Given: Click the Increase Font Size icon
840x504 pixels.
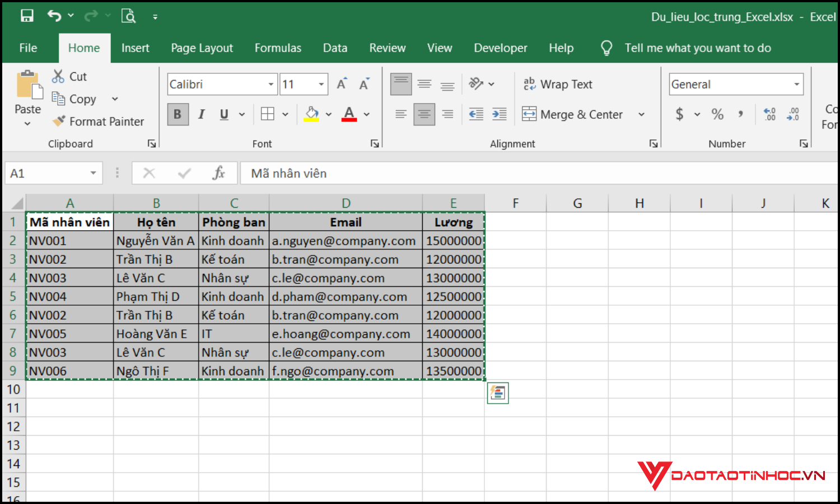Looking at the screenshot, I should click(x=342, y=84).
